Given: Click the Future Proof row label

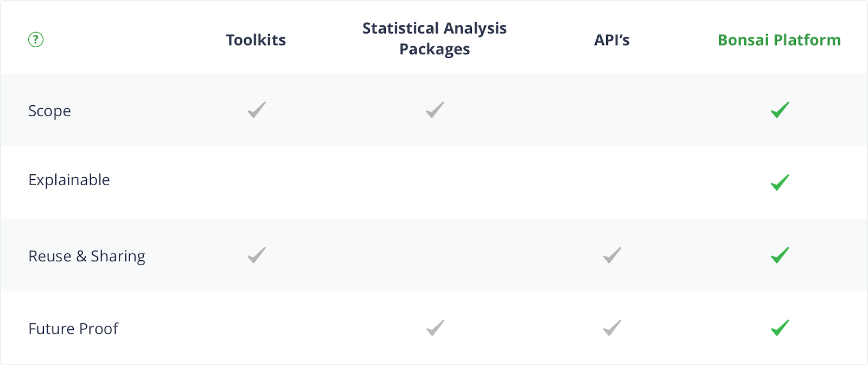Looking at the screenshot, I should [x=73, y=329].
